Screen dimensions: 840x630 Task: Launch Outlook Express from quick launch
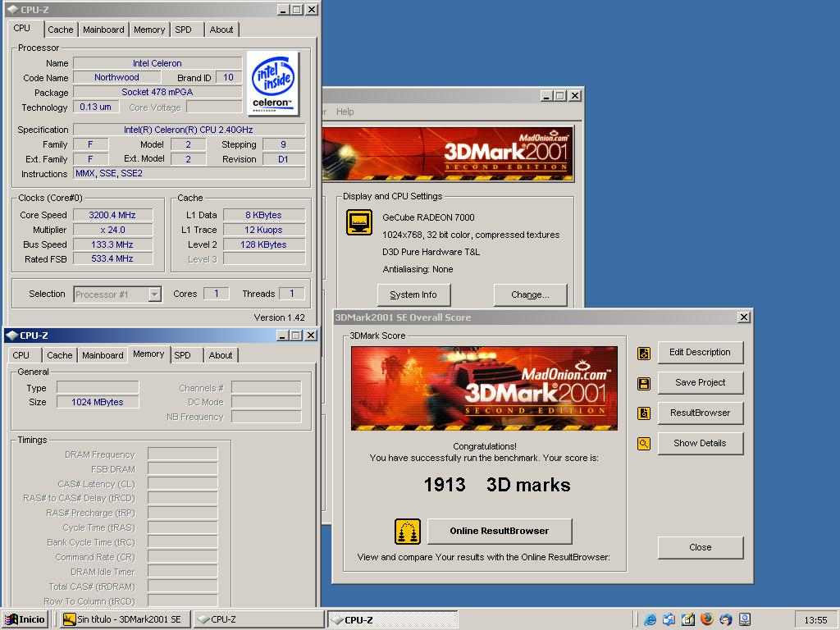[669, 620]
